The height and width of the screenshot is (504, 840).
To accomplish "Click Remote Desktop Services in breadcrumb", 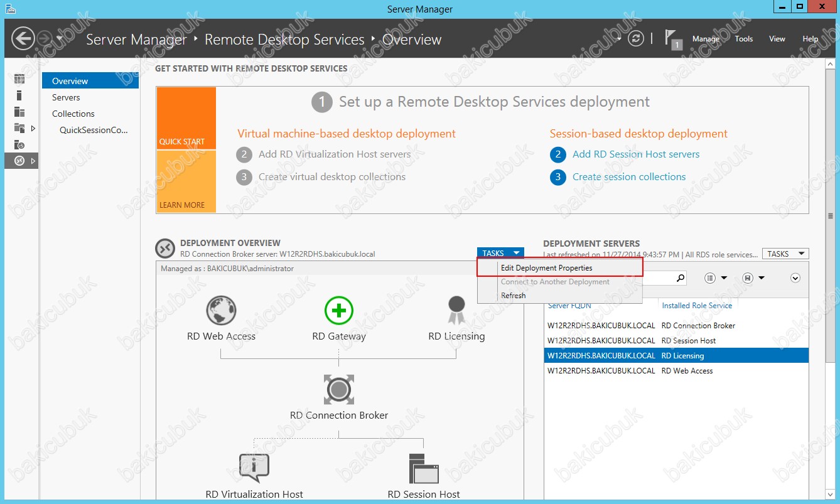I will point(284,40).
